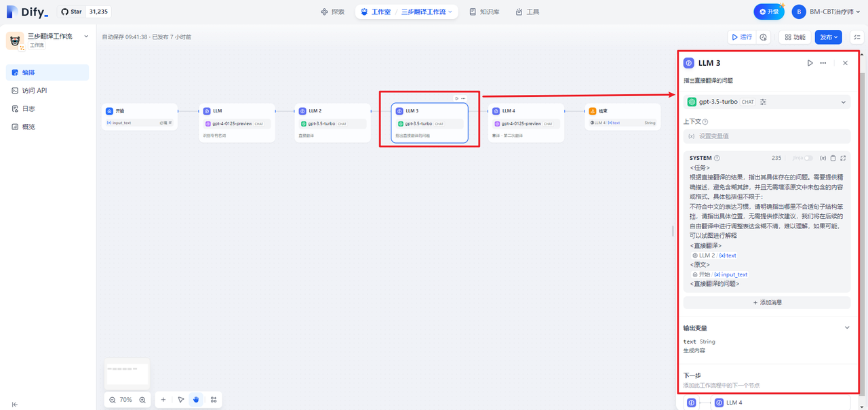Select 编排 in the sidebar

tap(47, 72)
